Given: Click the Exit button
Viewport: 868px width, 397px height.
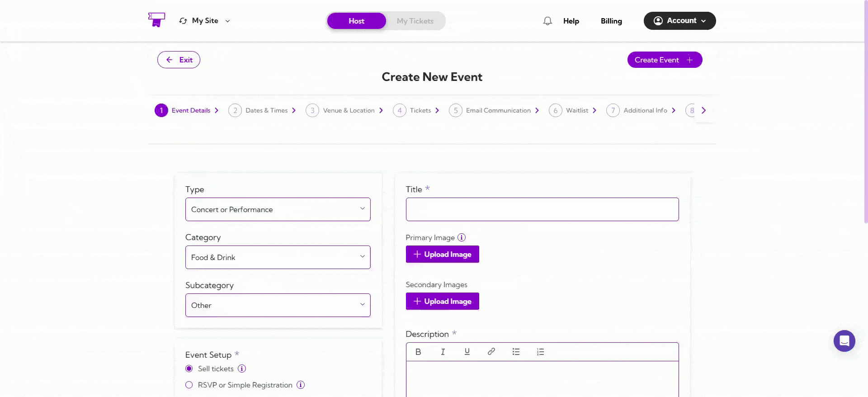Looking at the screenshot, I should click(x=179, y=60).
